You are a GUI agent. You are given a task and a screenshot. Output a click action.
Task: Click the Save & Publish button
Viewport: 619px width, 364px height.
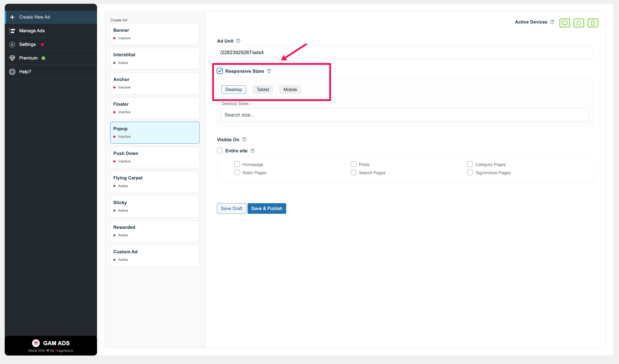(267, 209)
